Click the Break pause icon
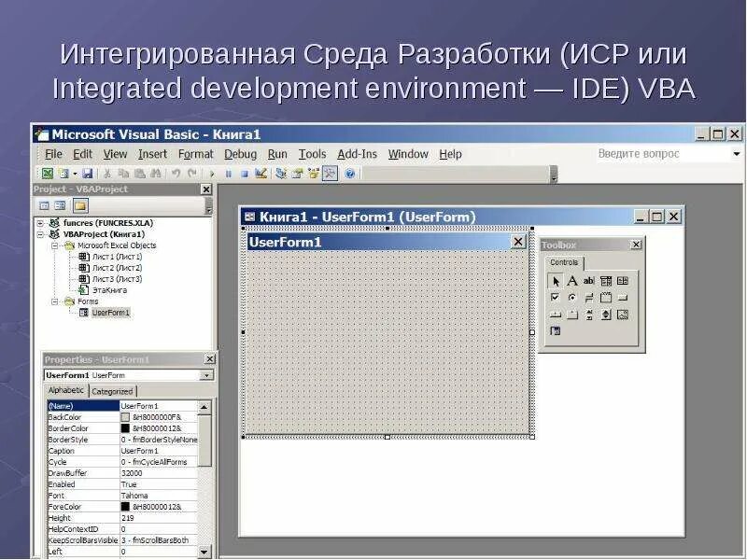This screenshot has height=560, width=747. pyautogui.click(x=228, y=174)
